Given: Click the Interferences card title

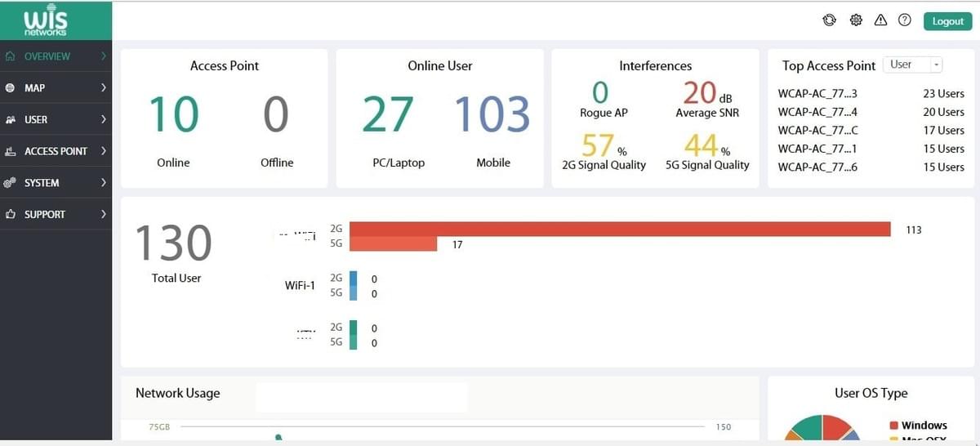Looking at the screenshot, I should [655, 66].
